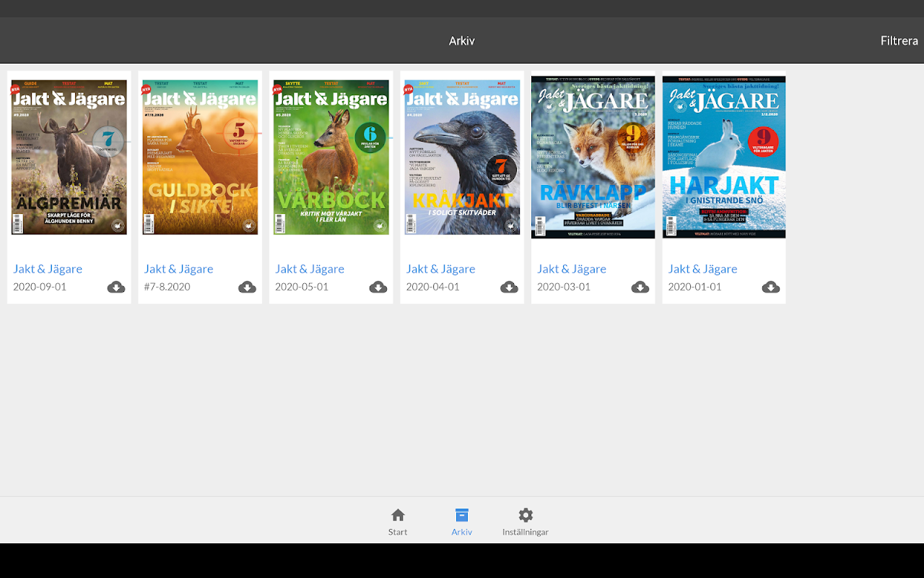
Task: Click the date text 2020-05-01
Action: coord(302,287)
